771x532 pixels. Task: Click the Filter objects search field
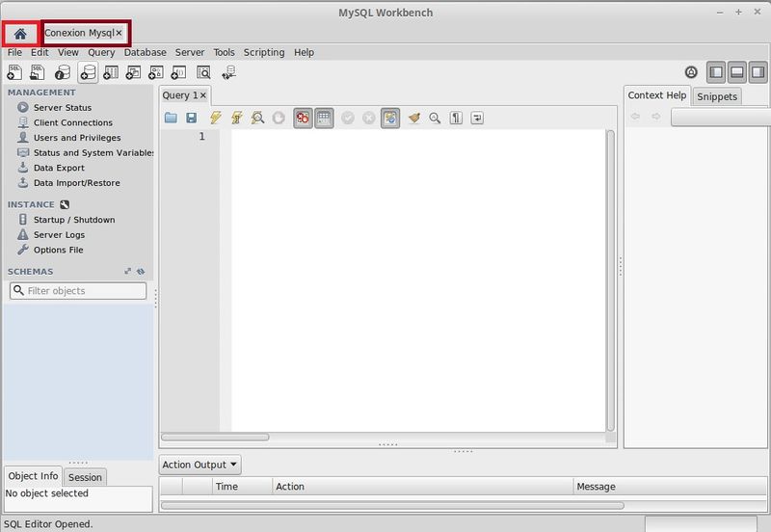pyautogui.click(x=78, y=291)
